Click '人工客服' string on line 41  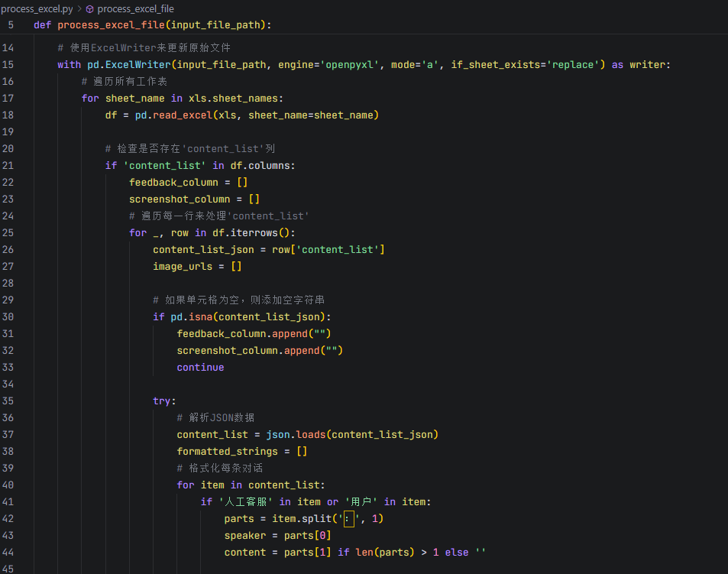click(x=245, y=502)
